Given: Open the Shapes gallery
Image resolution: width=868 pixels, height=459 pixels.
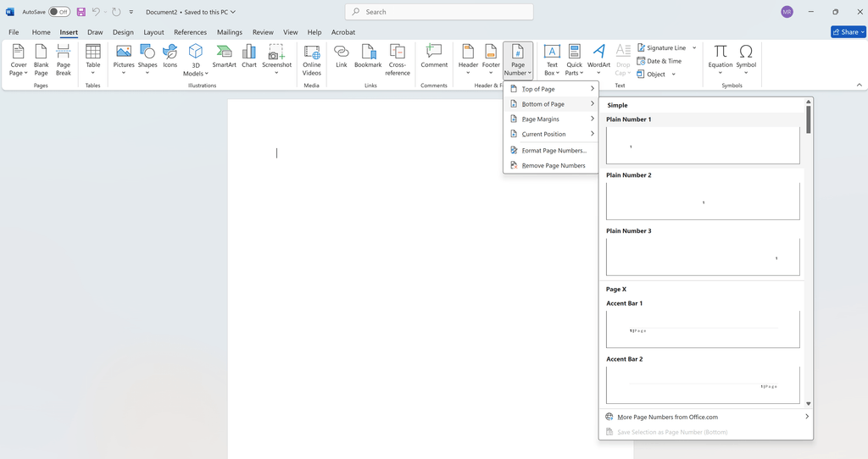Looking at the screenshot, I should pyautogui.click(x=147, y=60).
